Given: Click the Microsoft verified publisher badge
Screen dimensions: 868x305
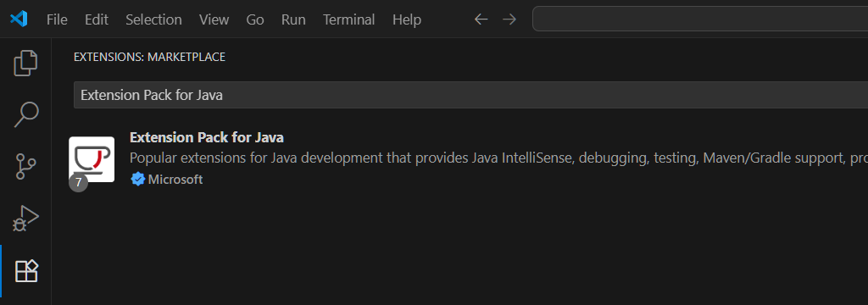Looking at the screenshot, I should tap(137, 180).
